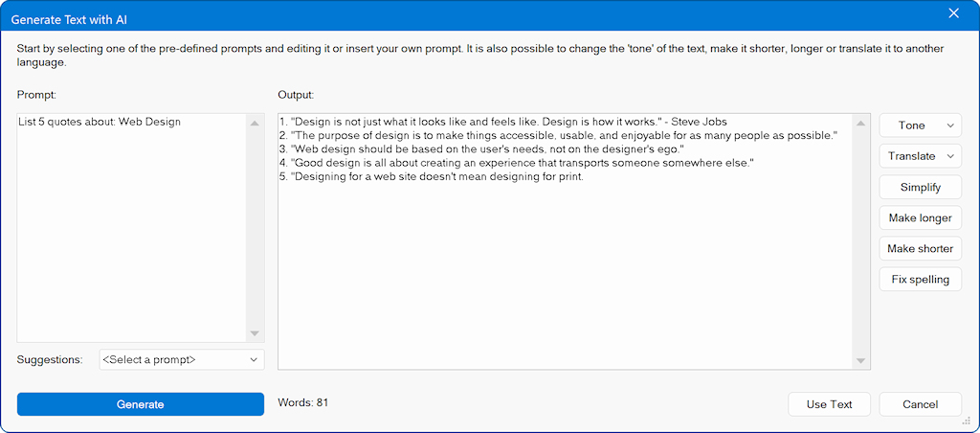Click Make longer button
This screenshot has width=980, height=433.
(x=920, y=217)
